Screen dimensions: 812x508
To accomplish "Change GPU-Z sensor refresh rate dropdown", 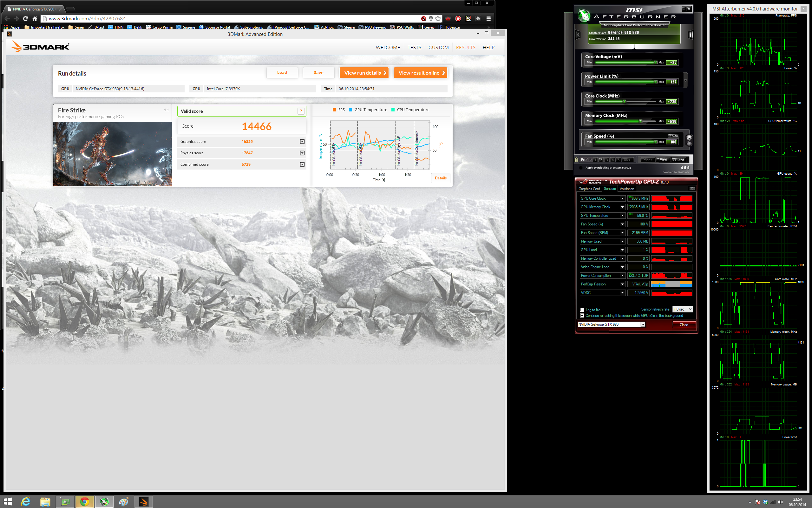I will pos(683,309).
